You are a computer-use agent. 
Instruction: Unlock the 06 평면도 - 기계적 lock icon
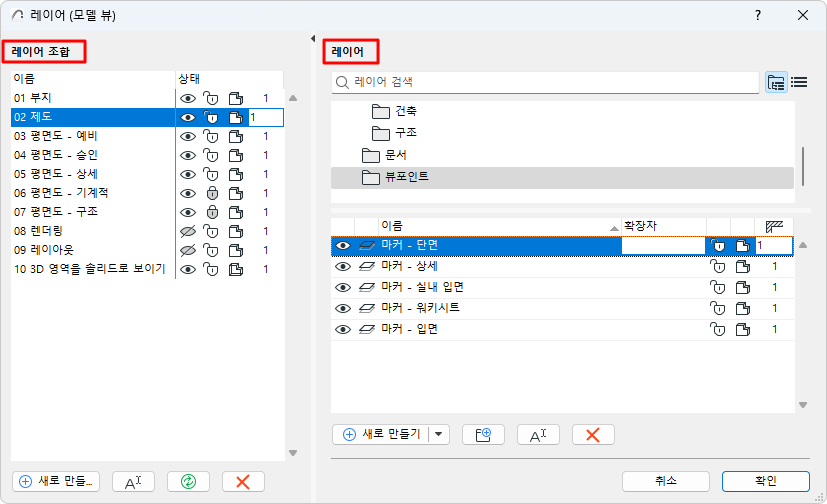tap(212, 193)
